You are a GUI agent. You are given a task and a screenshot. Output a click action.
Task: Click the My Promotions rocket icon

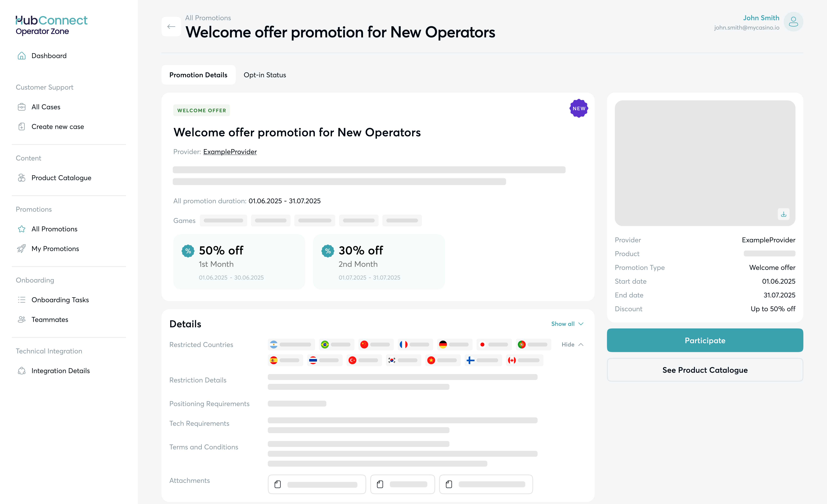point(21,249)
